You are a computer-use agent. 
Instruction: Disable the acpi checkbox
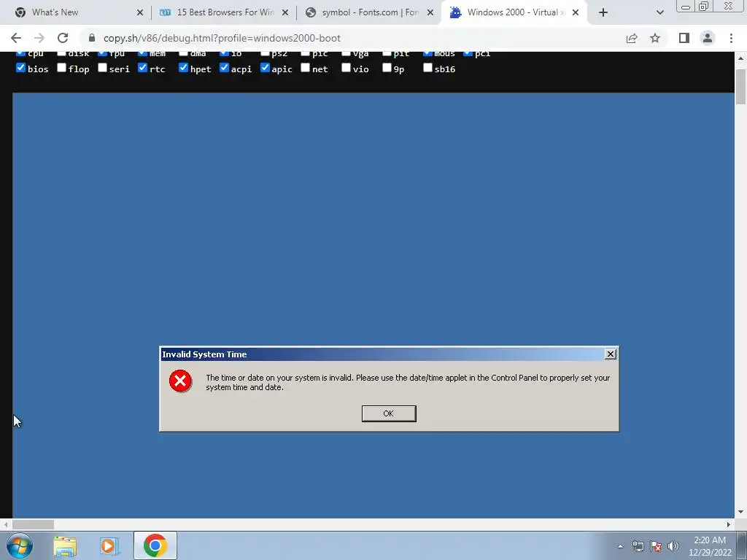point(225,68)
